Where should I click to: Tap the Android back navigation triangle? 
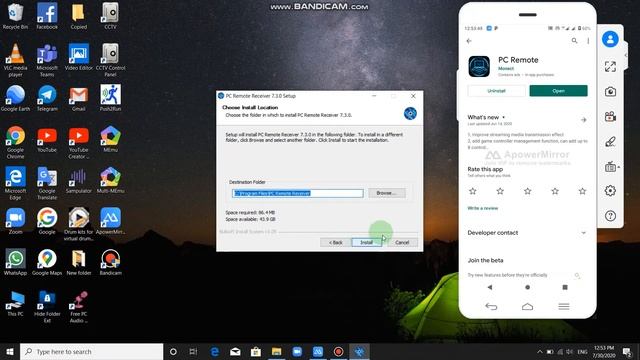490,287
